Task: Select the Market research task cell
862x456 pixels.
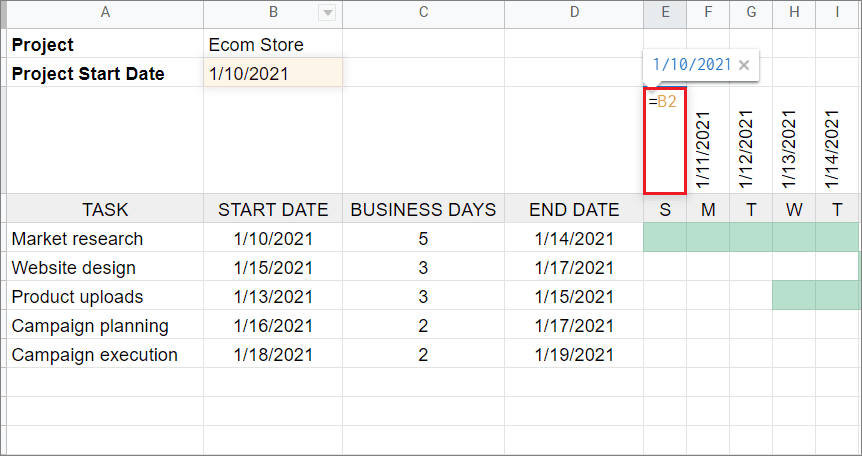Action: [x=105, y=238]
